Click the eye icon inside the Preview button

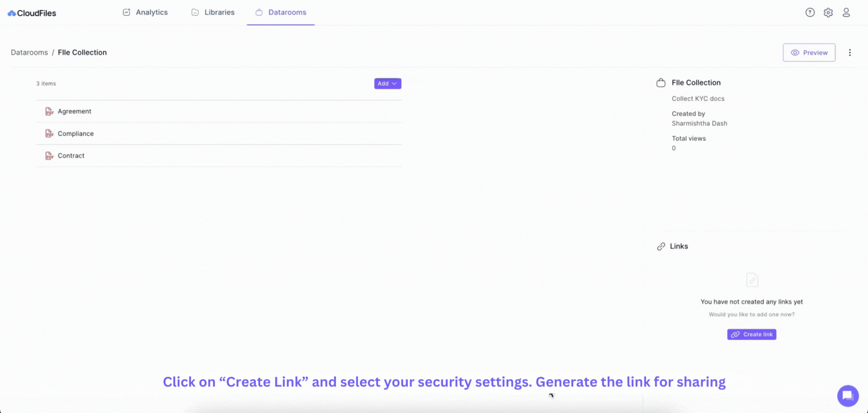(x=796, y=52)
